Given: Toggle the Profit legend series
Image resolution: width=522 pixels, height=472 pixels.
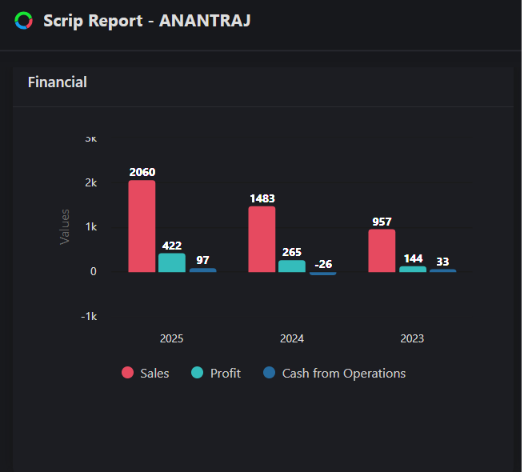Looking at the screenshot, I should (x=216, y=373).
